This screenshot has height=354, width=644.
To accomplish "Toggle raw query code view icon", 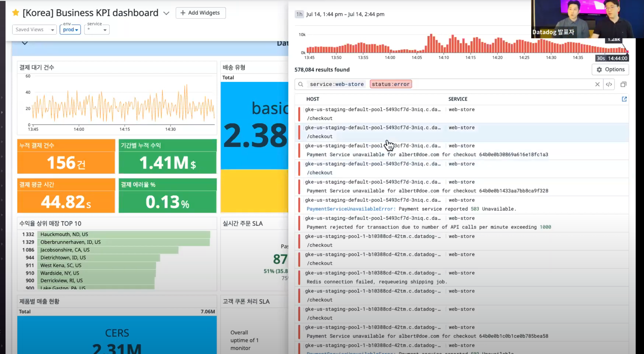I will 609,84.
